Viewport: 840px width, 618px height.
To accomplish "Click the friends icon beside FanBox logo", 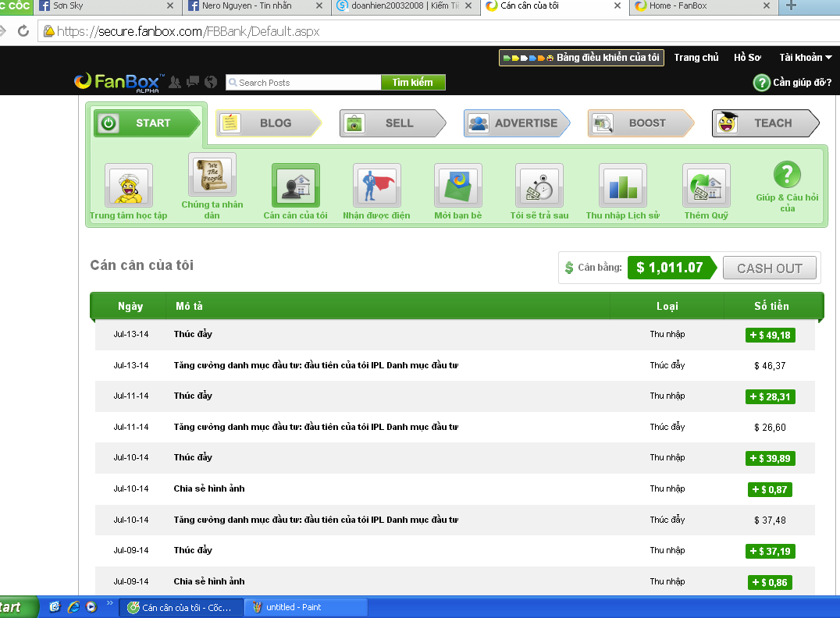I will [175, 82].
